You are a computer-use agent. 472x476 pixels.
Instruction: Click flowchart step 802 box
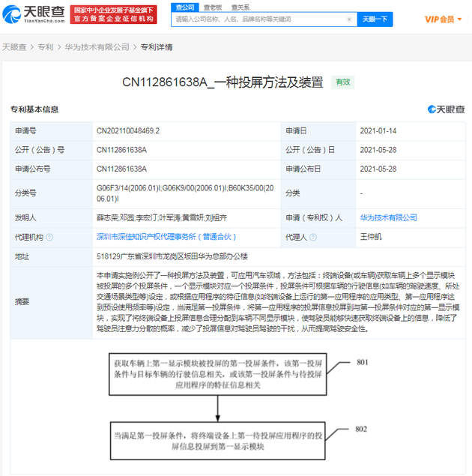[x=216, y=439]
